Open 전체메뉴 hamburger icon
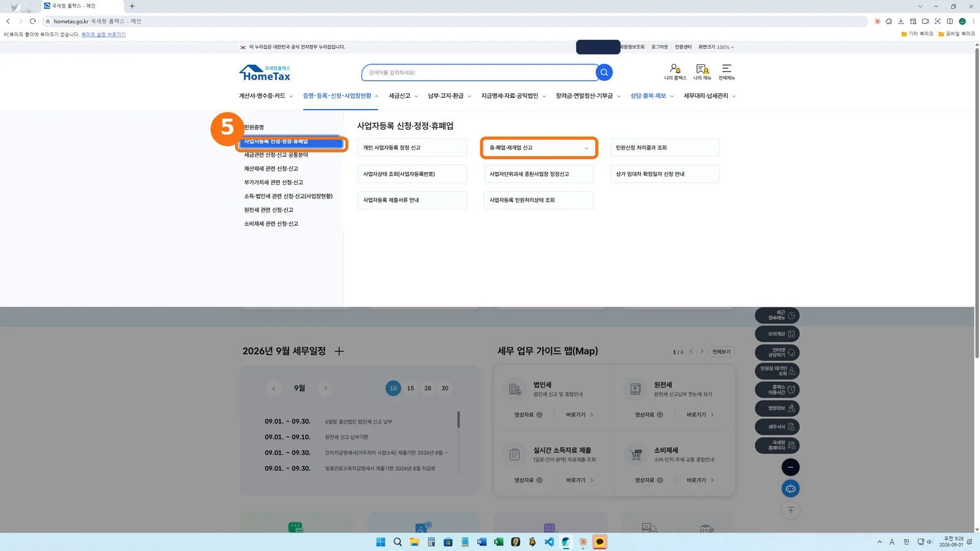This screenshot has height=551, width=980. [726, 72]
